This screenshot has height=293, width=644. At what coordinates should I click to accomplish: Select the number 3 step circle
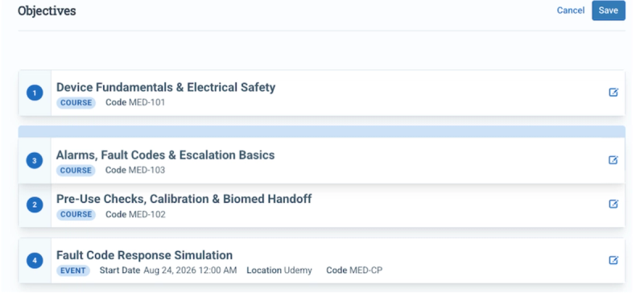(x=35, y=161)
